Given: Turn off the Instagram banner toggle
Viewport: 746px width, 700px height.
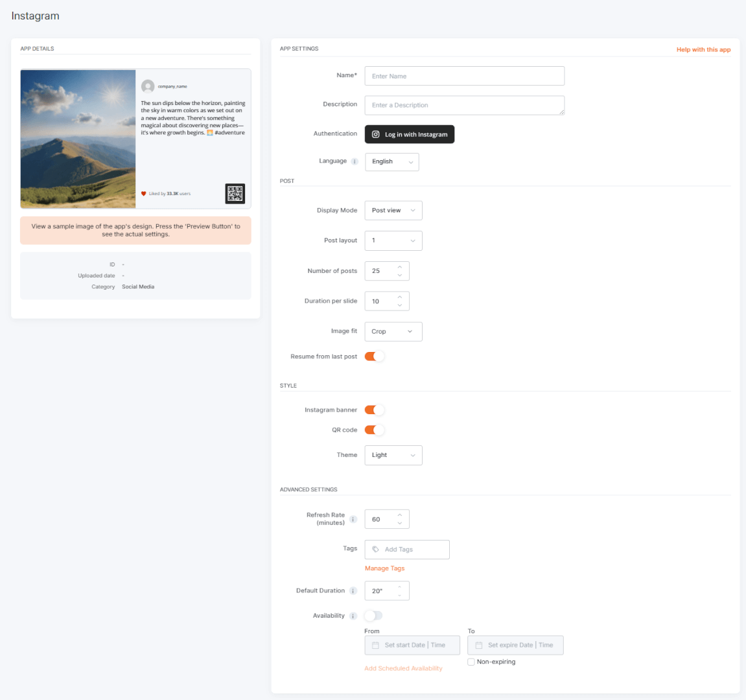Looking at the screenshot, I should pyautogui.click(x=375, y=410).
